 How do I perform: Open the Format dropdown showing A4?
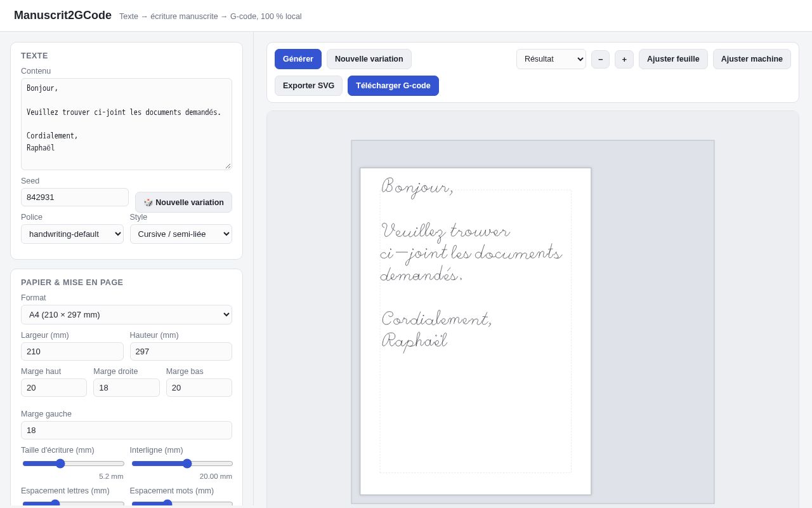(x=126, y=314)
